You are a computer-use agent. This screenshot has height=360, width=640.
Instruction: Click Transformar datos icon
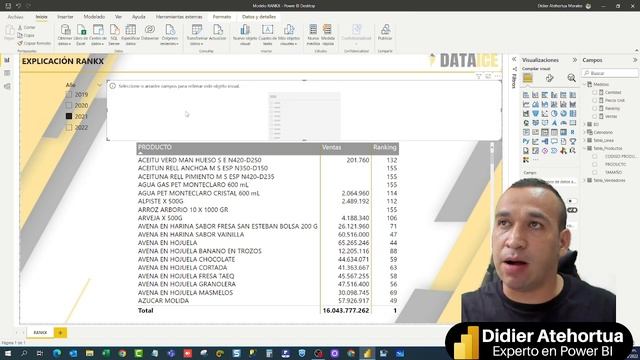click(197, 30)
